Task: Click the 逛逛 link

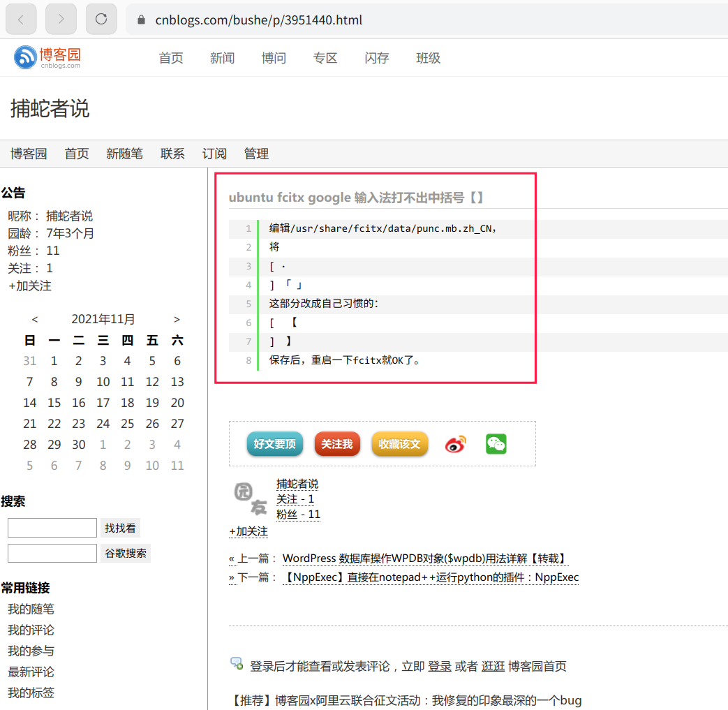Action: click(493, 666)
